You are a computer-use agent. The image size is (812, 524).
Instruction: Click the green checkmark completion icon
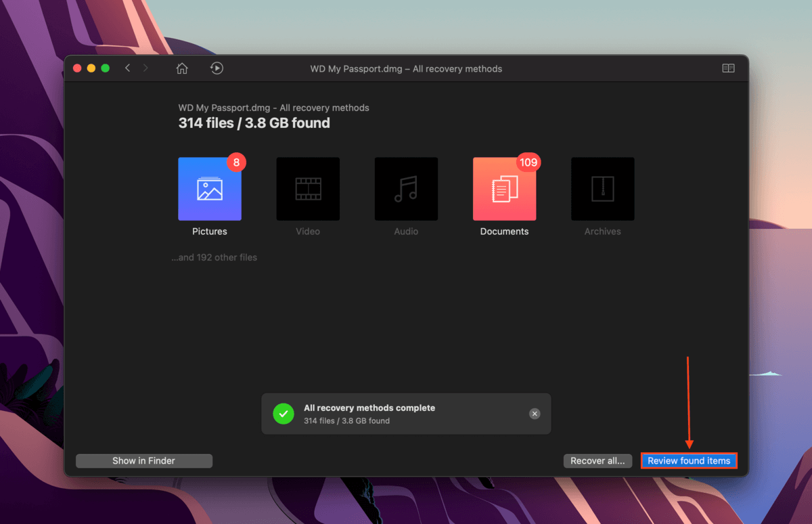pos(284,414)
